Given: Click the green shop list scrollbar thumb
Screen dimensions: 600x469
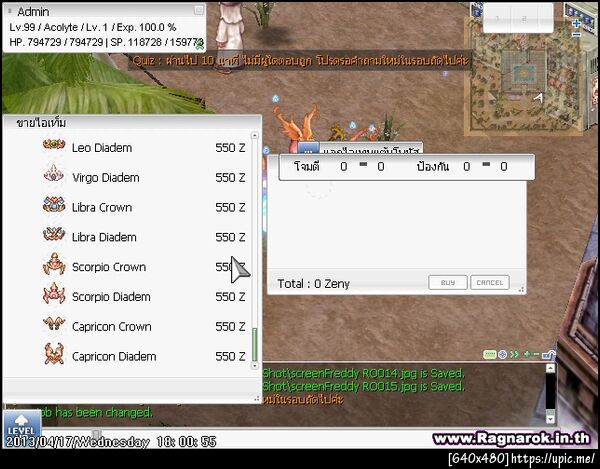Looking at the screenshot, I should click(x=254, y=344).
